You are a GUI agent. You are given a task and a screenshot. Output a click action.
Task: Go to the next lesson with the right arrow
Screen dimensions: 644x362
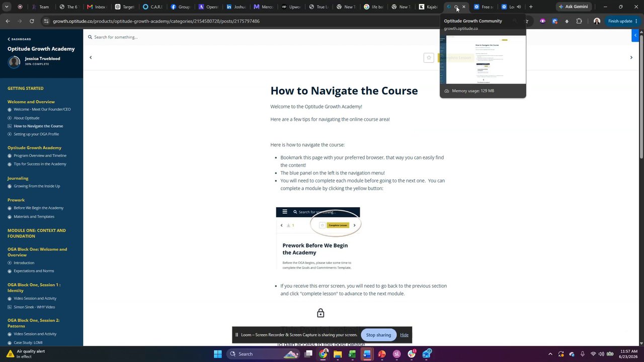[x=631, y=57]
